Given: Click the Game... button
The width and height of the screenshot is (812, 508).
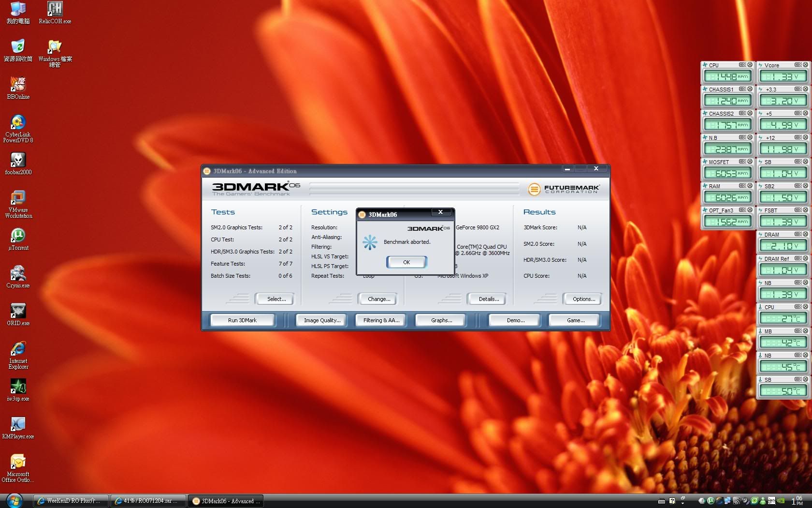Looking at the screenshot, I should (x=575, y=320).
